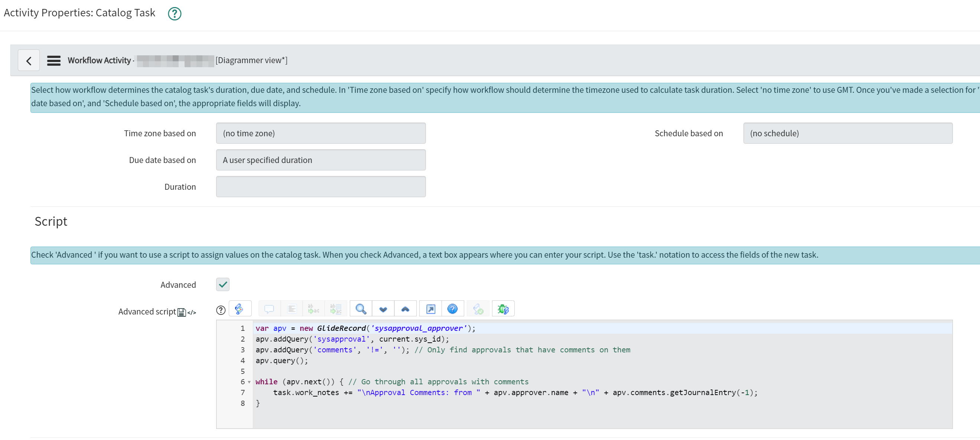
Task: Run the syntax check scroll icon
Action: coord(478,309)
